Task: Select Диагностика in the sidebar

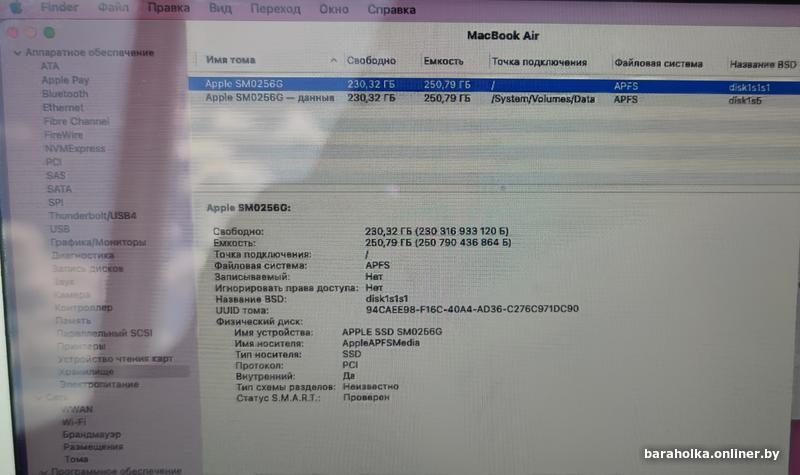Action: click(x=82, y=255)
